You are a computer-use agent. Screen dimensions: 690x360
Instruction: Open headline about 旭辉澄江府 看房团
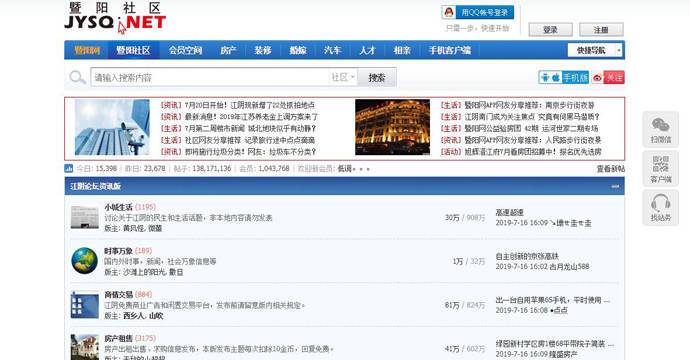coord(533,151)
